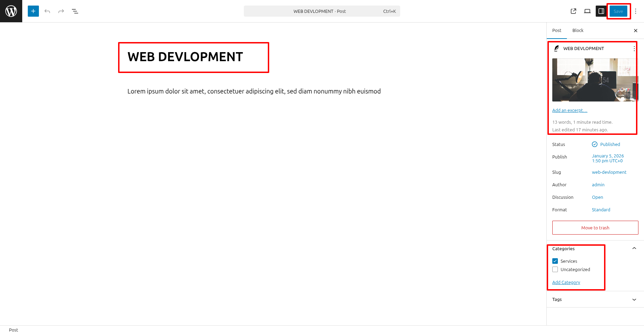The height and width of the screenshot is (334, 644).
Task: Click the Add an excerpt link
Action: [x=570, y=110]
